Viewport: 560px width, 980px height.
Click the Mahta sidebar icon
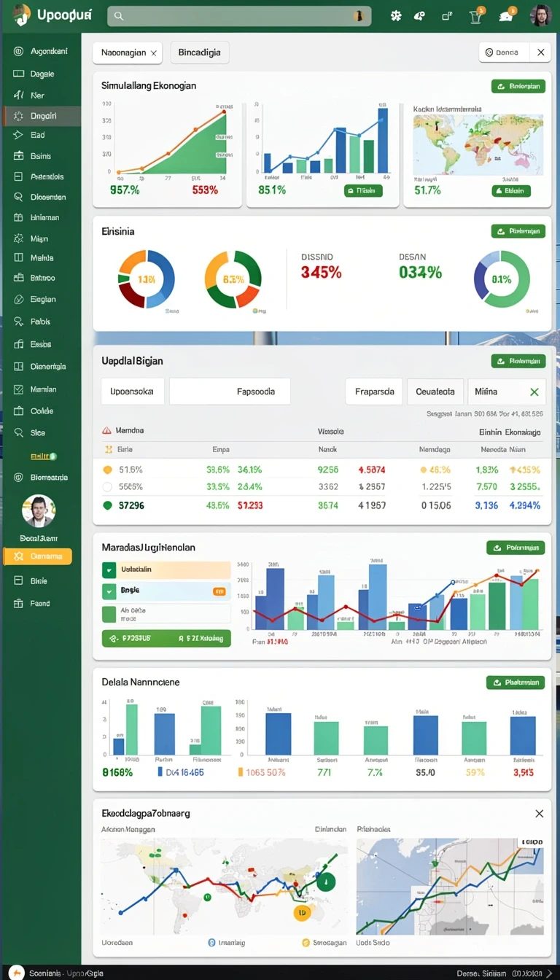[x=18, y=257]
